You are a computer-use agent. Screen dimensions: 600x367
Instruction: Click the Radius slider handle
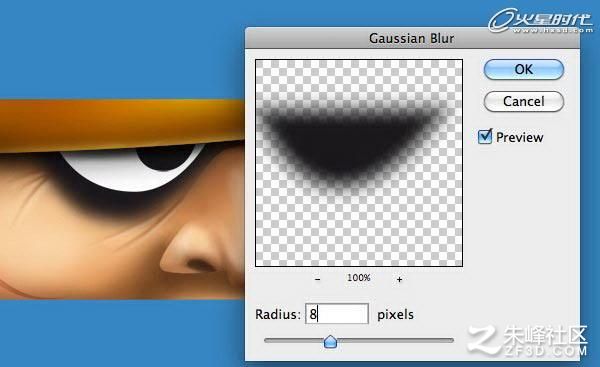point(330,341)
